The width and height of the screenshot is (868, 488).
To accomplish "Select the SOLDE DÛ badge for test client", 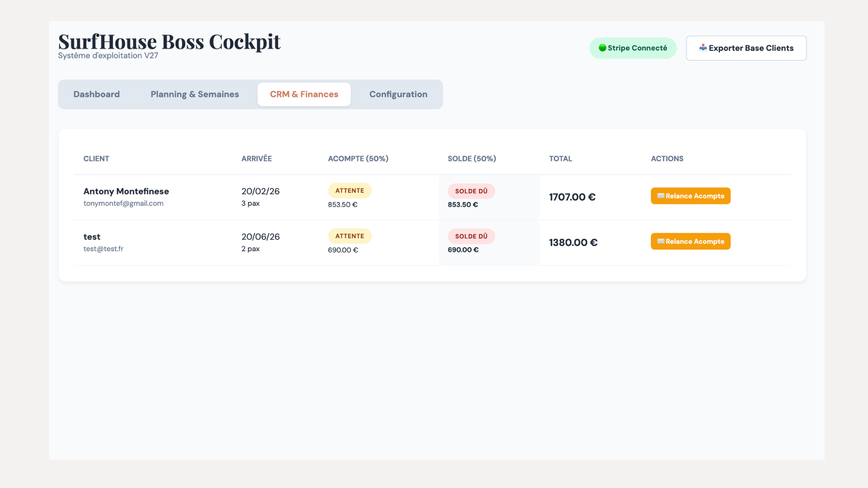I will click(471, 236).
